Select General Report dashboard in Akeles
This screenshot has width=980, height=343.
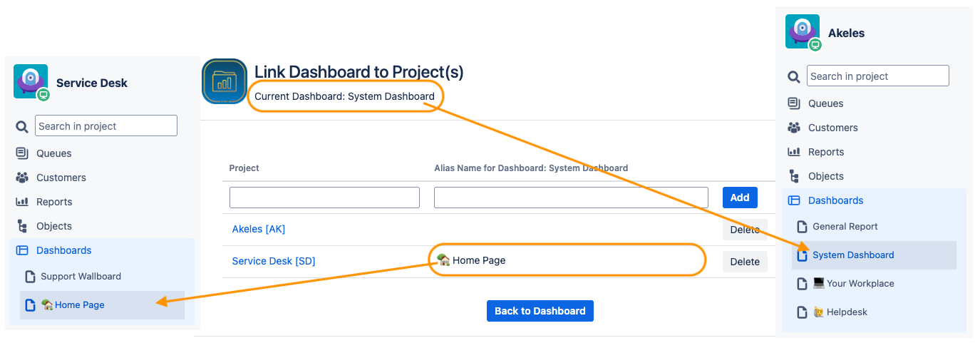[x=845, y=226]
